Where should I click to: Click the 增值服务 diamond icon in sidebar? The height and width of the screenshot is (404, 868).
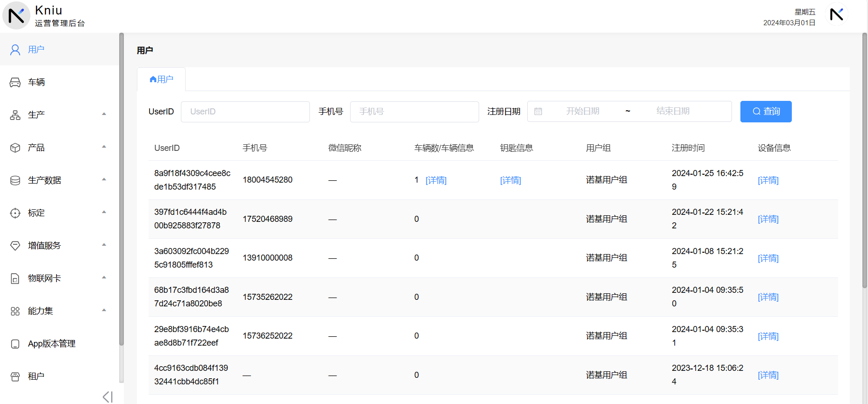tap(15, 246)
